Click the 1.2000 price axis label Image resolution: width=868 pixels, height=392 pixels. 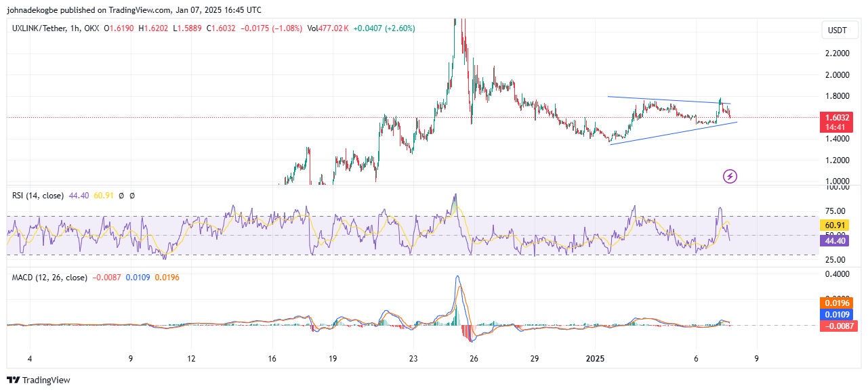838,160
